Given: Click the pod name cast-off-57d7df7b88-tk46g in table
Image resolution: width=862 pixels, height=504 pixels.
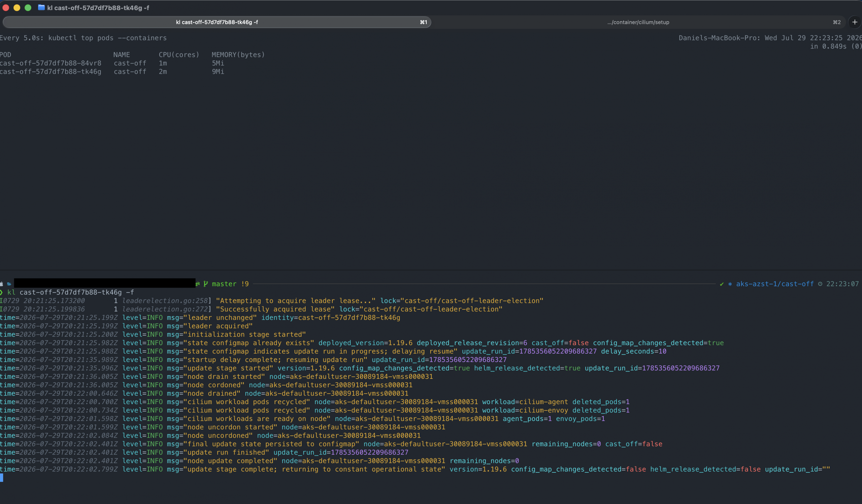Looking at the screenshot, I should [51, 72].
